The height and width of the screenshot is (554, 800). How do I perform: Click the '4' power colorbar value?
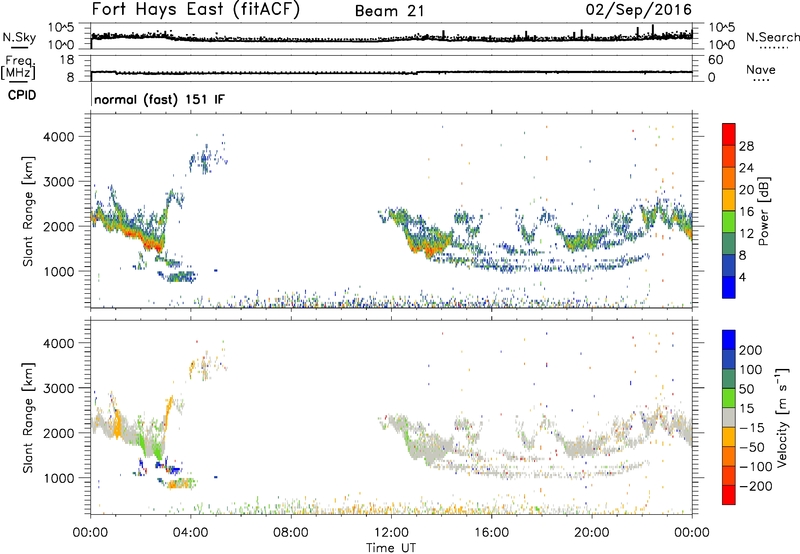(742, 277)
